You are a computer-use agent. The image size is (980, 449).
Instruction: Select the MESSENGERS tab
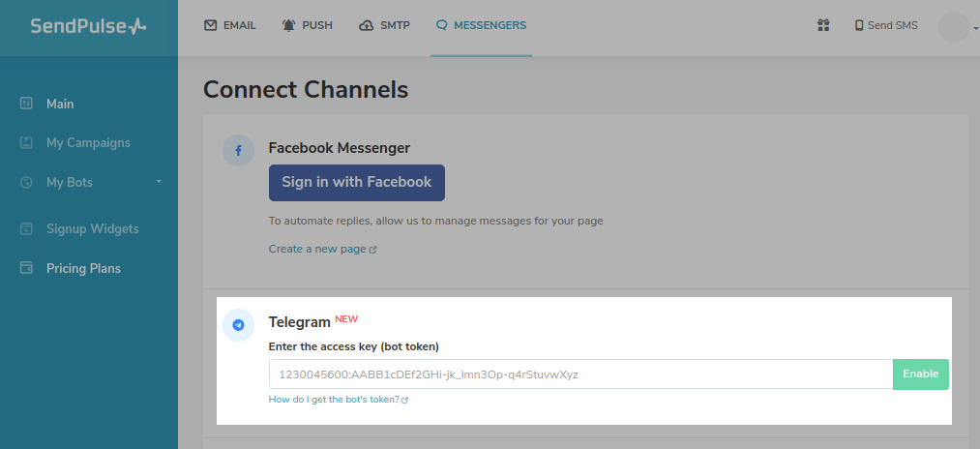(481, 25)
